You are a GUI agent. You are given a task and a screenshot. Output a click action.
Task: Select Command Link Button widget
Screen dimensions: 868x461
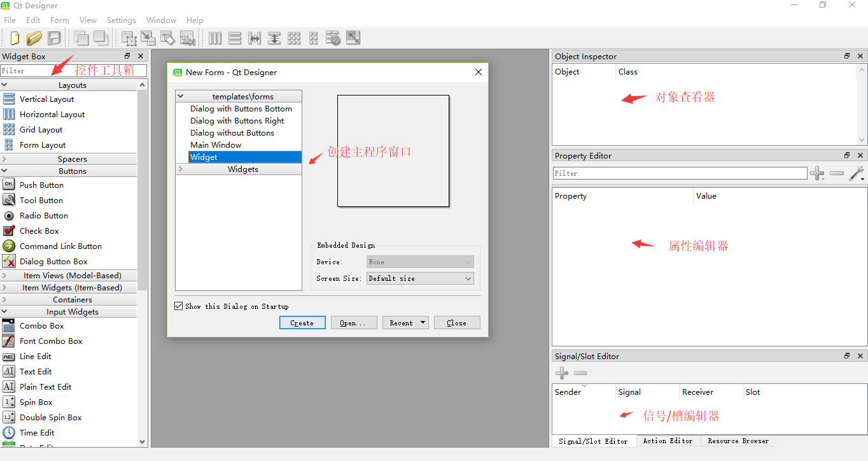pyautogui.click(x=60, y=246)
